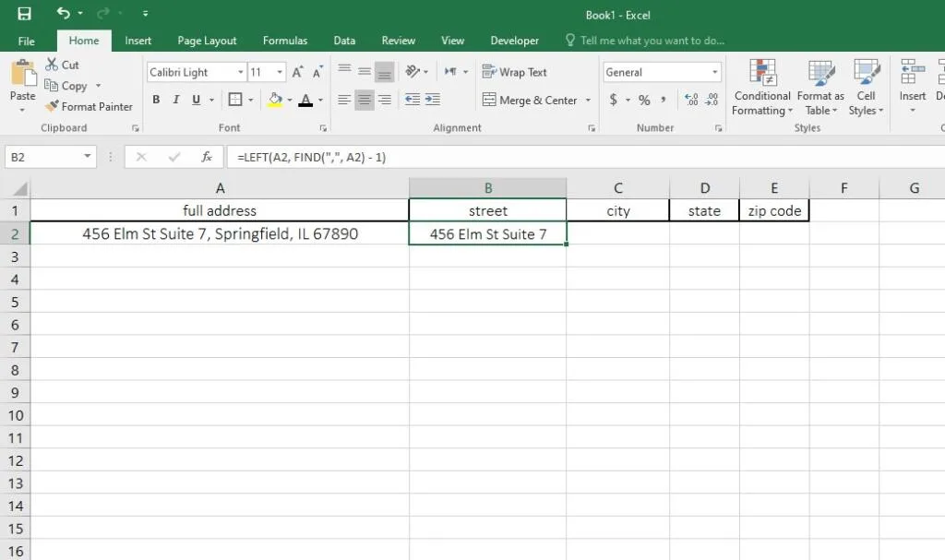Open Clipboard pane launcher
945x560 pixels.
click(x=136, y=128)
